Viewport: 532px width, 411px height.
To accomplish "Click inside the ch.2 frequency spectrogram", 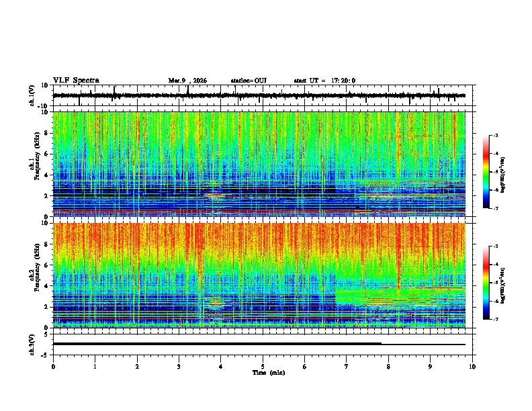I will pyautogui.click(x=259, y=275).
